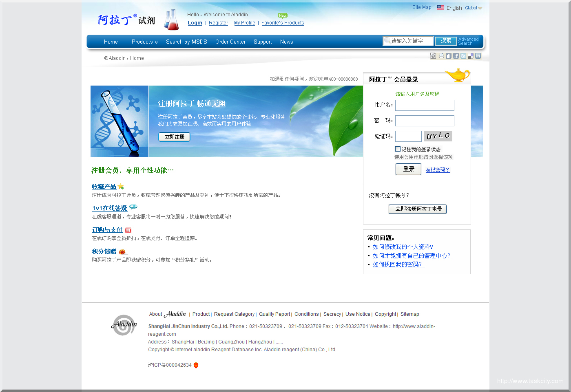
Task: Share page via Facebook icon
Action: click(456, 56)
